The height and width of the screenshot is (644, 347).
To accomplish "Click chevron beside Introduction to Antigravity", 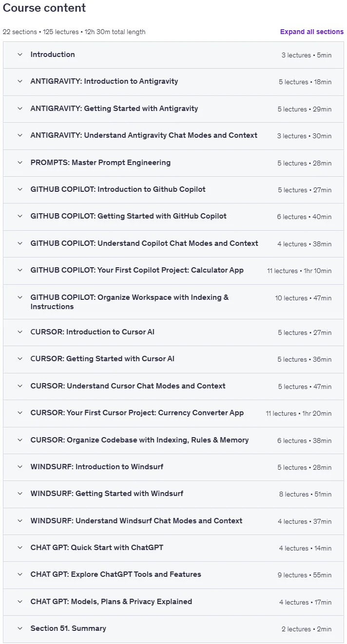I will (x=20, y=81).
